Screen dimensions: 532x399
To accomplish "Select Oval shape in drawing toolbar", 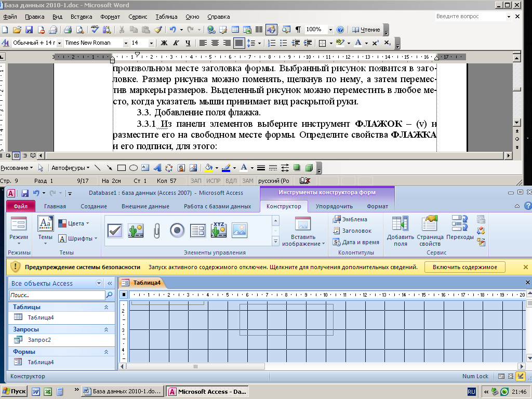I will coord(134,168).
